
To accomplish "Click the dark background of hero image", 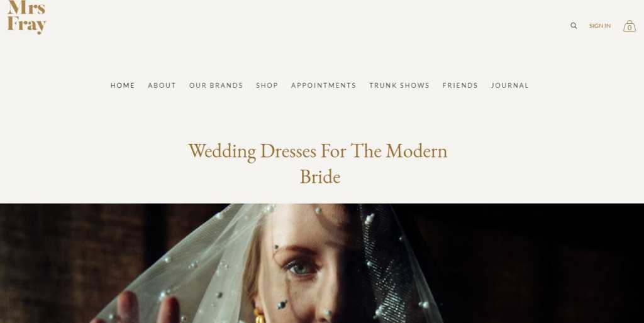I will [534, 263].
